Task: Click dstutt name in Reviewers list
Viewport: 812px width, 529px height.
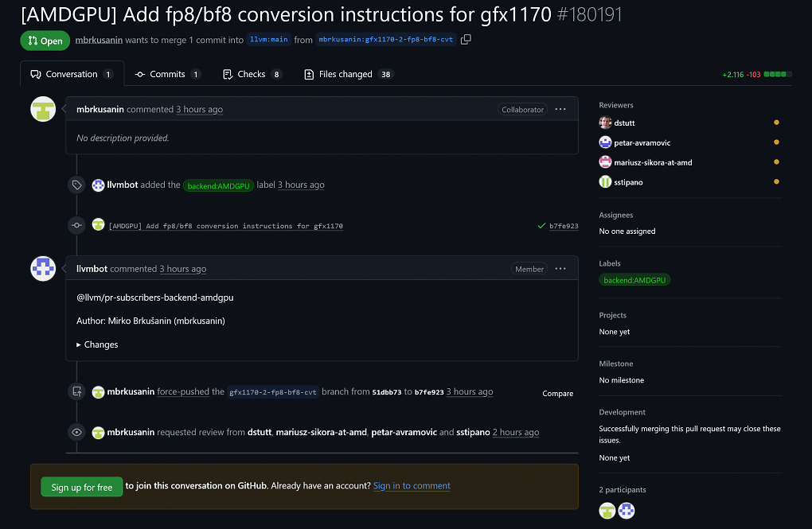Action: pos(624,123)
